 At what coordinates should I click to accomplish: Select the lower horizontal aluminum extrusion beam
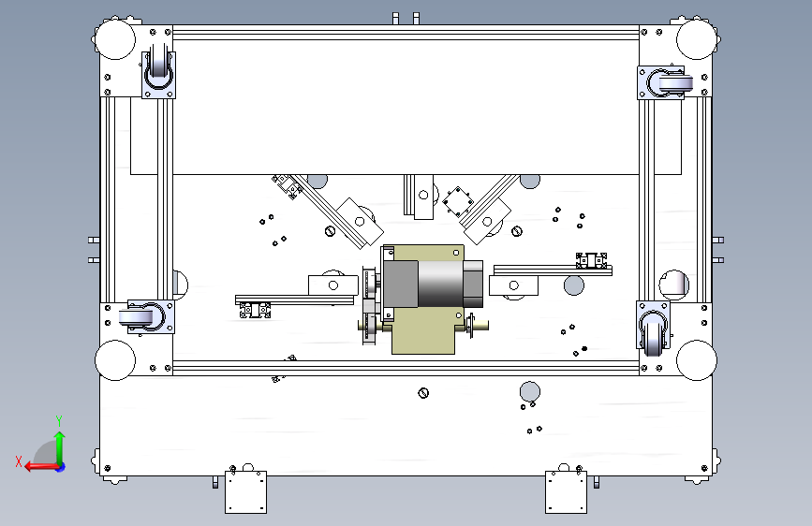406,368
